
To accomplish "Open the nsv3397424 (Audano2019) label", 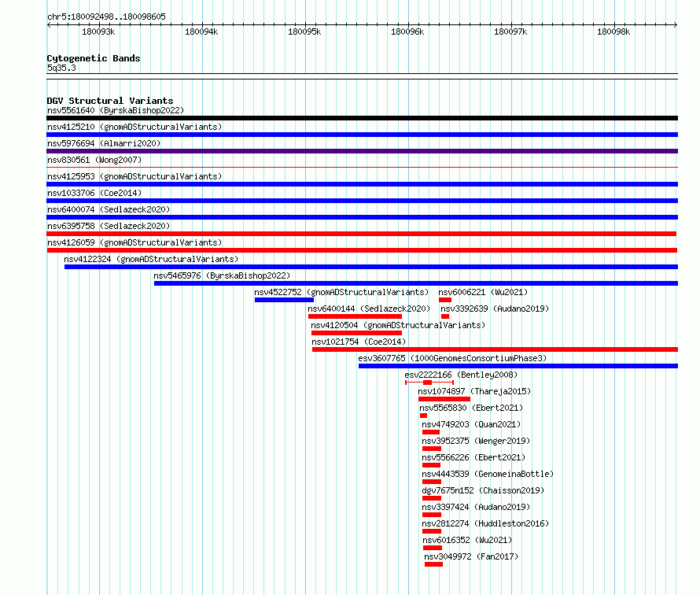I will (x=476, y=507).
